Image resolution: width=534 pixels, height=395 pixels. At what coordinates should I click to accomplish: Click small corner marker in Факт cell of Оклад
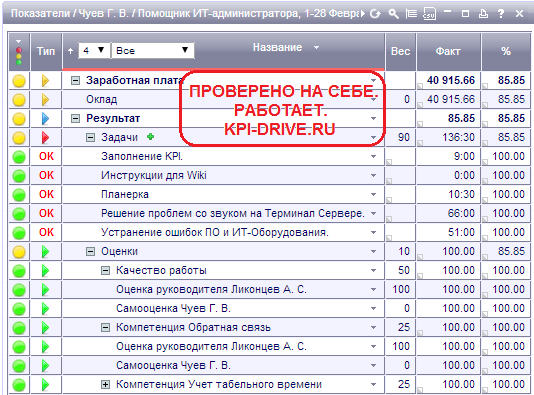[420, 105]
